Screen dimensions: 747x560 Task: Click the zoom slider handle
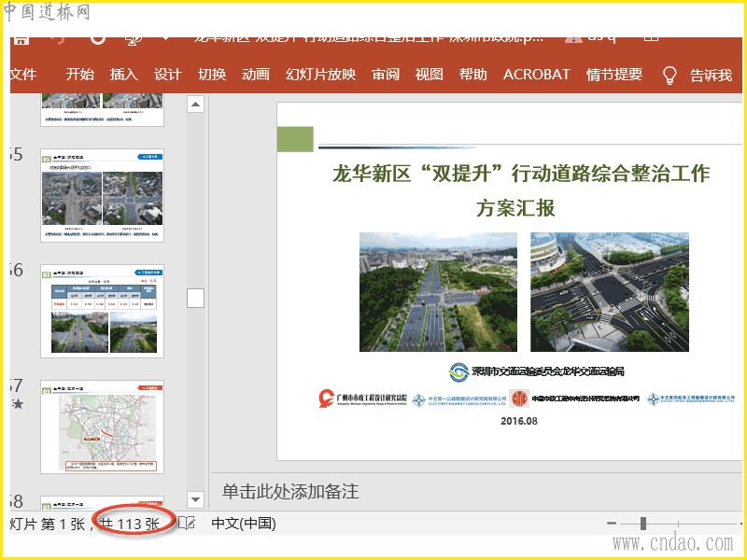click(643, 524)
